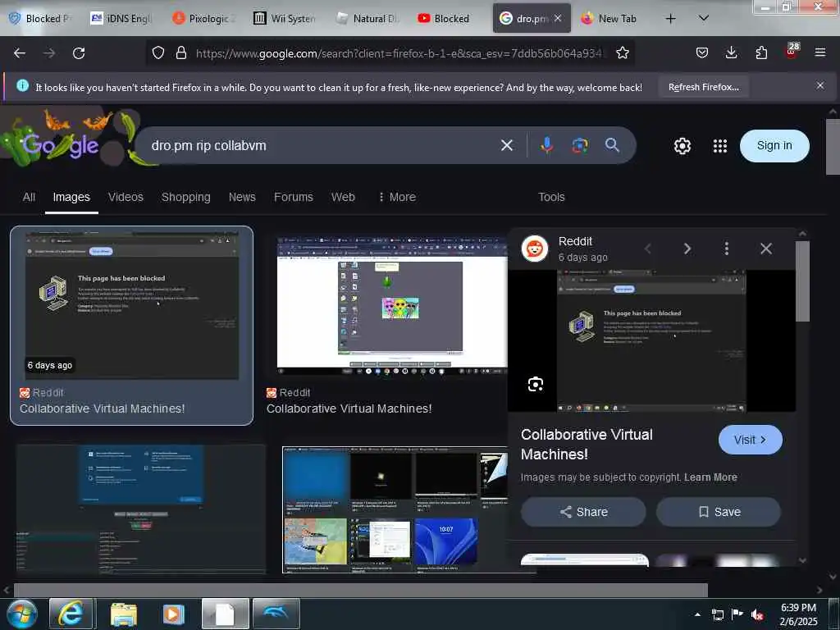
Task: Open a new browser tab
Action: [x=670, y=19]
